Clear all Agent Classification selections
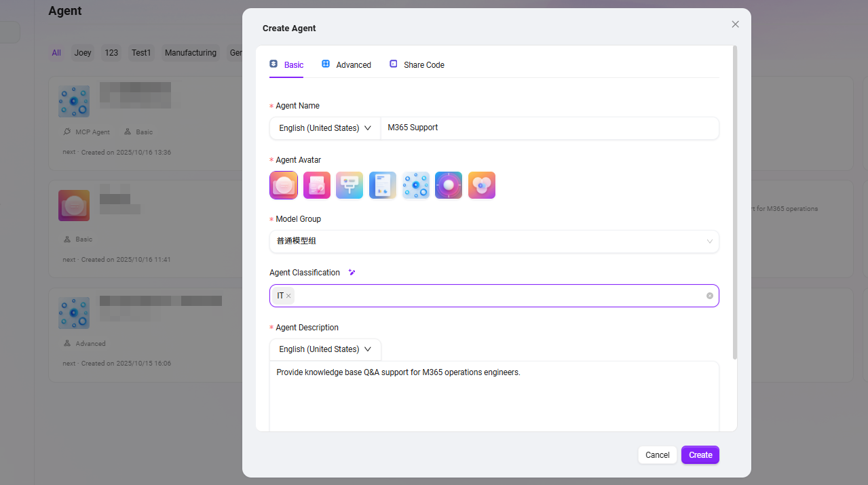The height and width of the screenshot is (485, 868). click(709, 296)
